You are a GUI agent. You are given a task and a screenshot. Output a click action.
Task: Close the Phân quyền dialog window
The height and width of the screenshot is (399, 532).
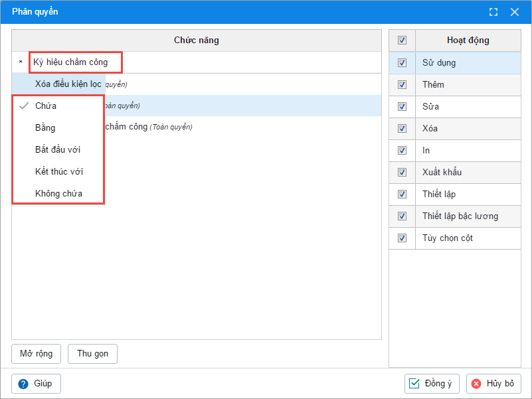tap(514, 12)
